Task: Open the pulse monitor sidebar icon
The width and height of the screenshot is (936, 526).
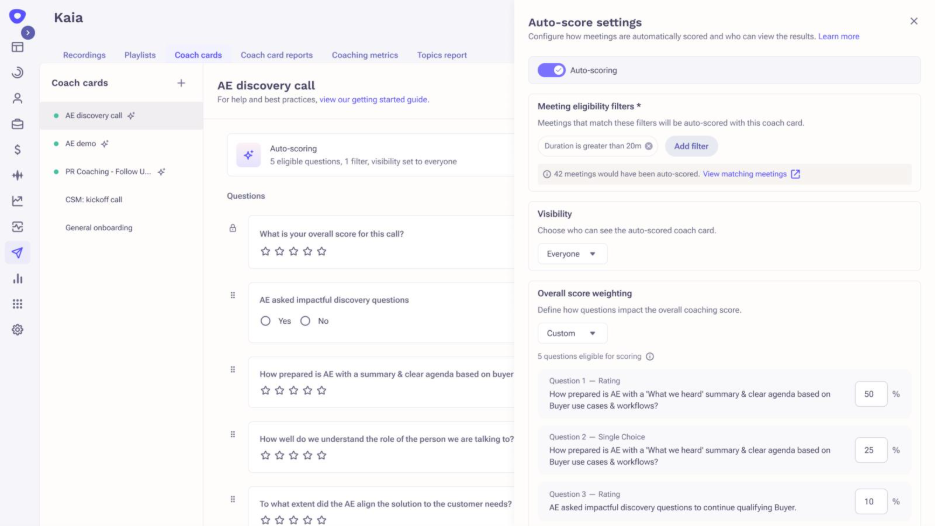Action: [17, 227]
